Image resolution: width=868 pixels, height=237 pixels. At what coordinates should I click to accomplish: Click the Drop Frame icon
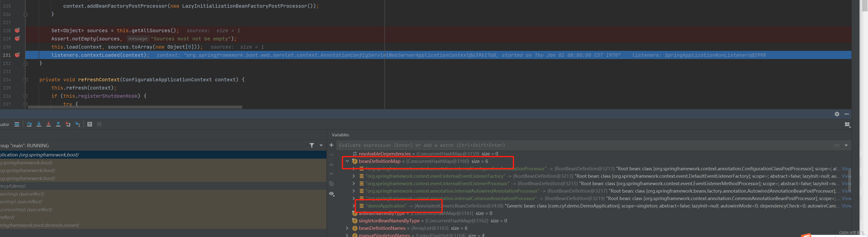coord(68,124)
